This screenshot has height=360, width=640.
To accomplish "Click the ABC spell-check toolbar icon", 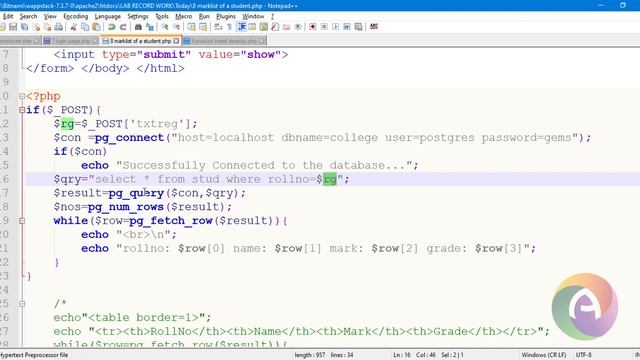I will tap(373, 27).
